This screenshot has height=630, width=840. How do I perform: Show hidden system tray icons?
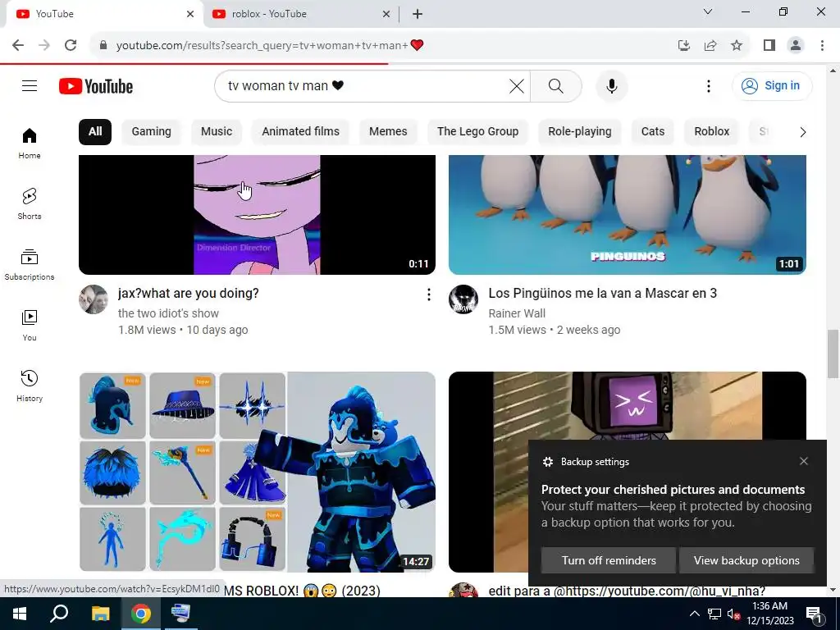pos(694,614)
